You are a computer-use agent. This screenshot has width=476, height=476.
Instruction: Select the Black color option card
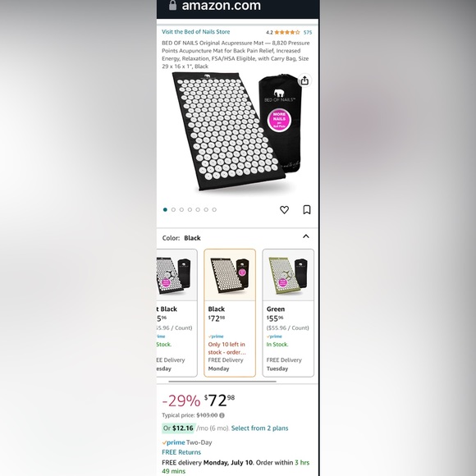(230, 313)
